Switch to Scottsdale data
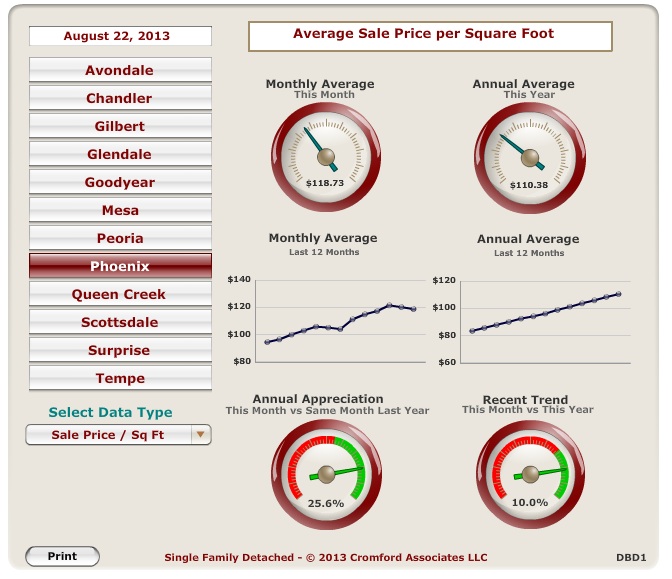 (120, 322)
